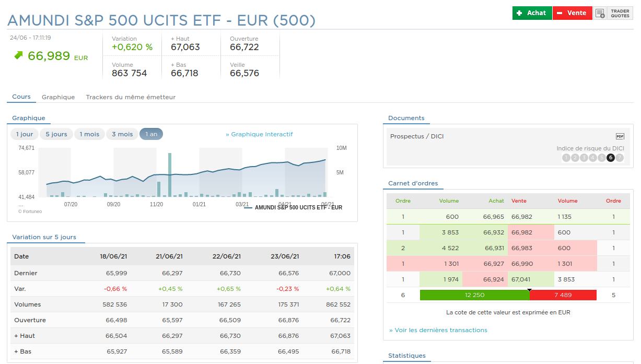Switch to the Graphique tab

[58, 97]
